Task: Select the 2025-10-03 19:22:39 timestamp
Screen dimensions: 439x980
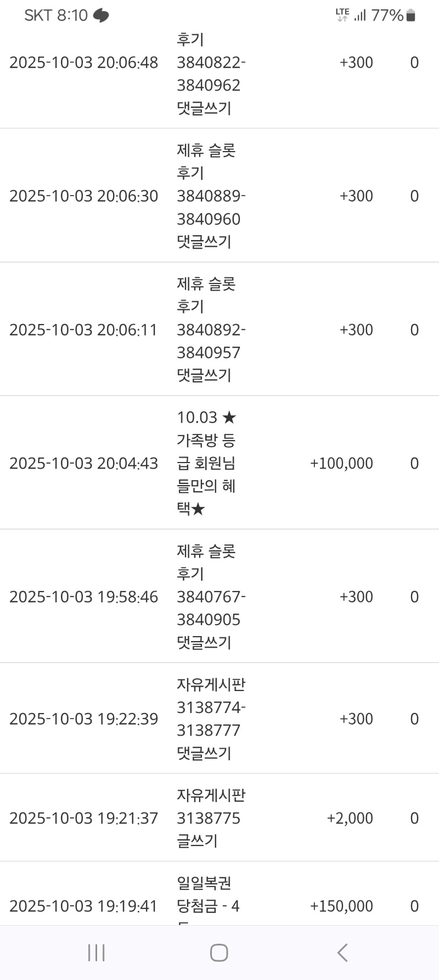Action: pyautogui.click(x=83, y=719)
